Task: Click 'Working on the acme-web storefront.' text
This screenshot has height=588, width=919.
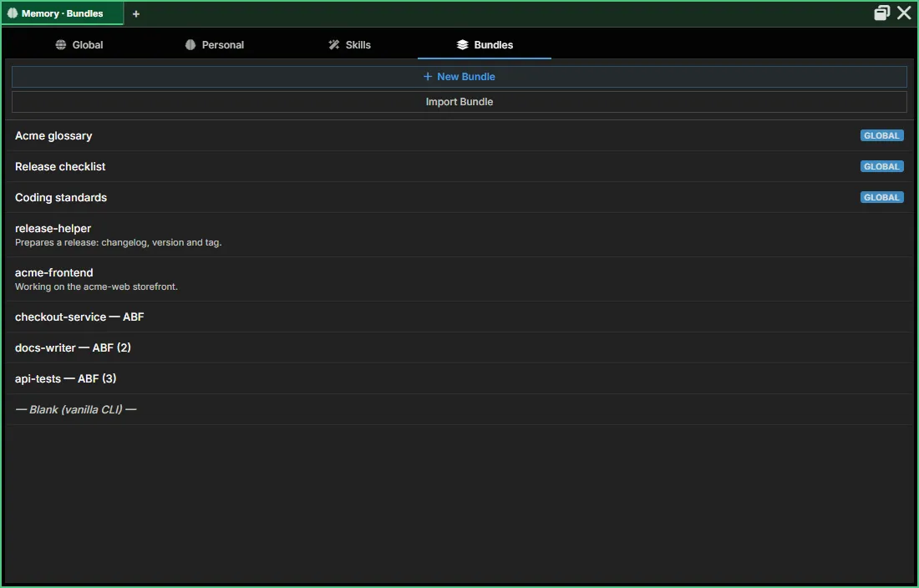Action: point(96,287)
